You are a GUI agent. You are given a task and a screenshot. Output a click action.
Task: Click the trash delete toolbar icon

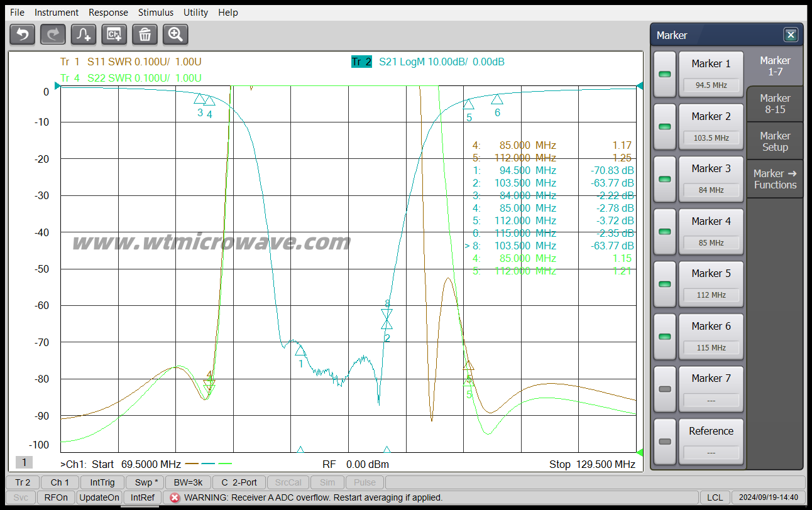pos(145,34)
